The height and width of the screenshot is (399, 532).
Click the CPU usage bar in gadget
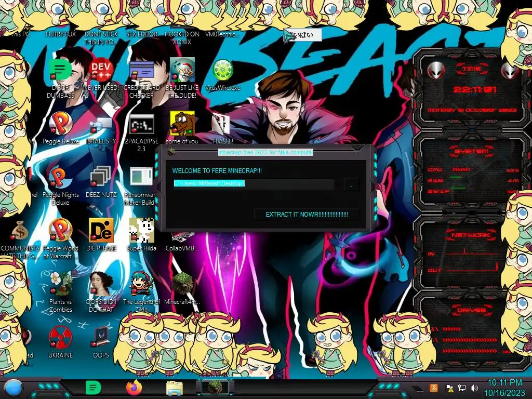click(461, 170)
